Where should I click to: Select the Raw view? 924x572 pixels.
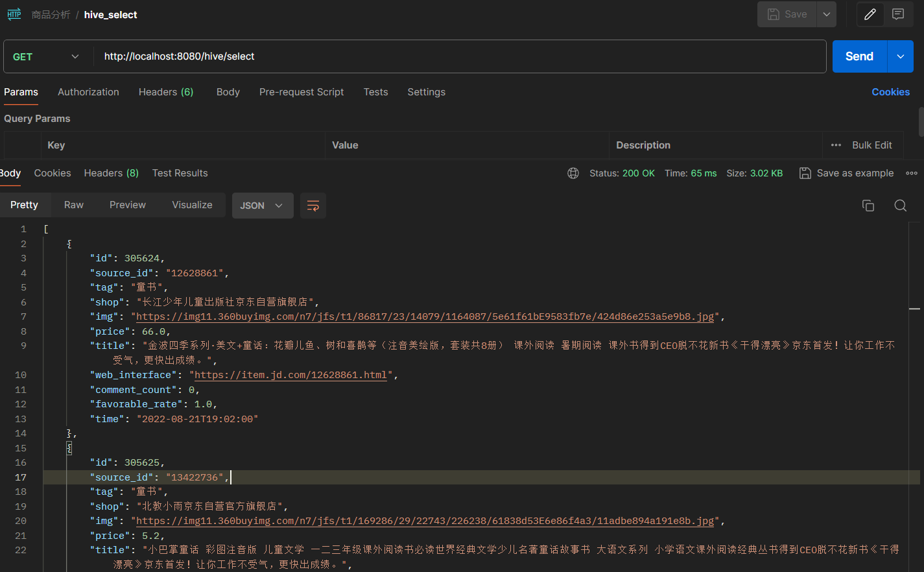pos(74,205)
